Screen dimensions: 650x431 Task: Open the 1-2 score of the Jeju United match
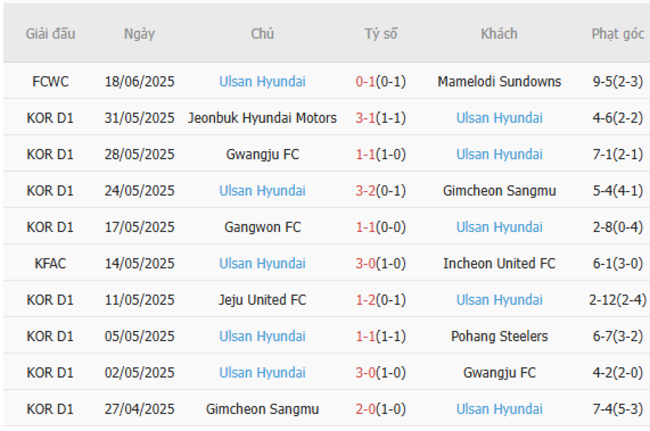(x=365, y=300)
